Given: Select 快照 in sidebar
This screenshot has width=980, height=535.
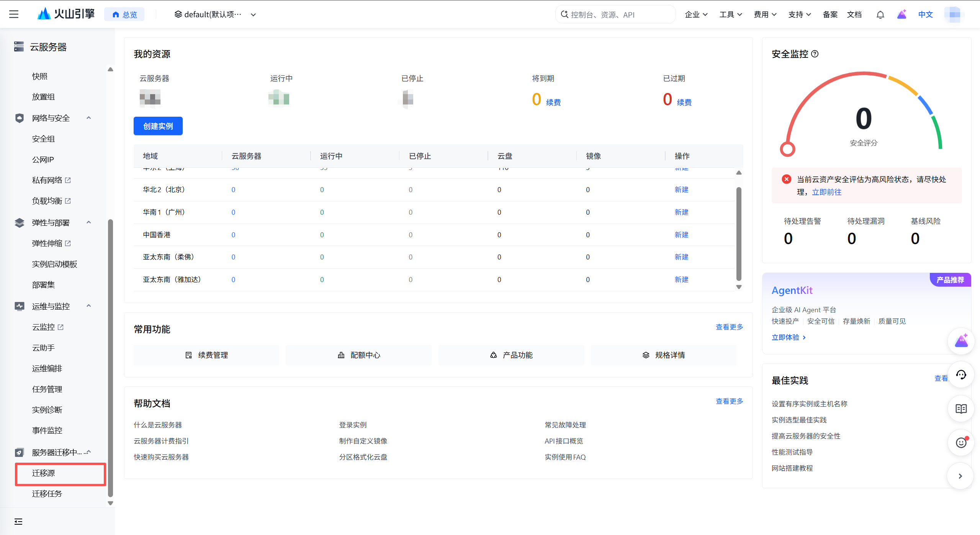Looking at the screenshot, I should [x=40, y=76].
